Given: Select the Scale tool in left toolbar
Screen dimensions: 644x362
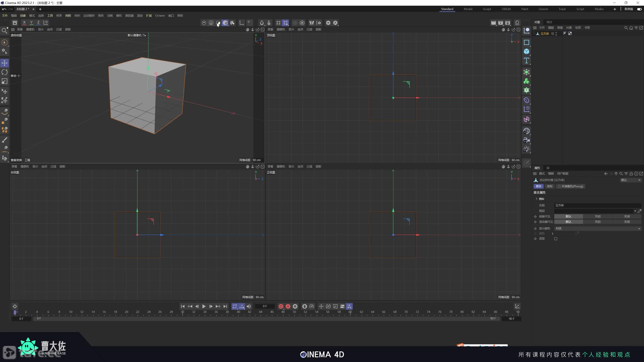Looking at the screenshot, I should click(x=5, y=81).
